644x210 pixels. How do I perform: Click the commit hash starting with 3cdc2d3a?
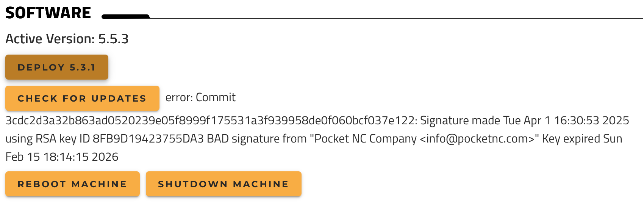(x=211, y=121)
